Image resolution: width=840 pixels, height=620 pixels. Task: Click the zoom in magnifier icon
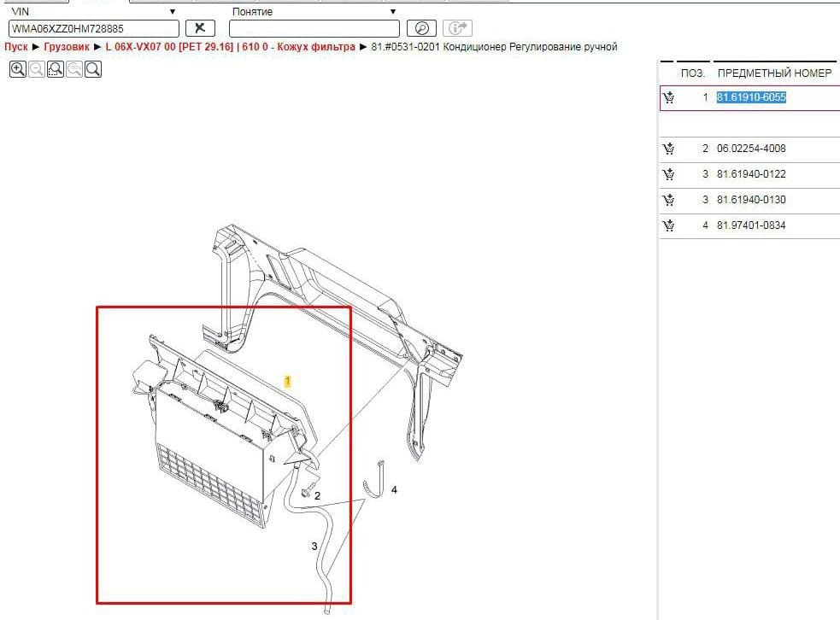coord(17,70)
